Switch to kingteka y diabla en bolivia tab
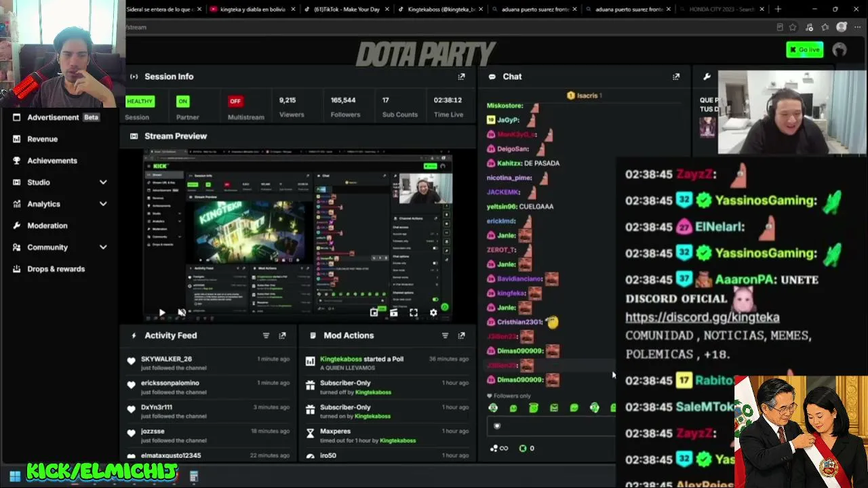 tap(253, 9)
